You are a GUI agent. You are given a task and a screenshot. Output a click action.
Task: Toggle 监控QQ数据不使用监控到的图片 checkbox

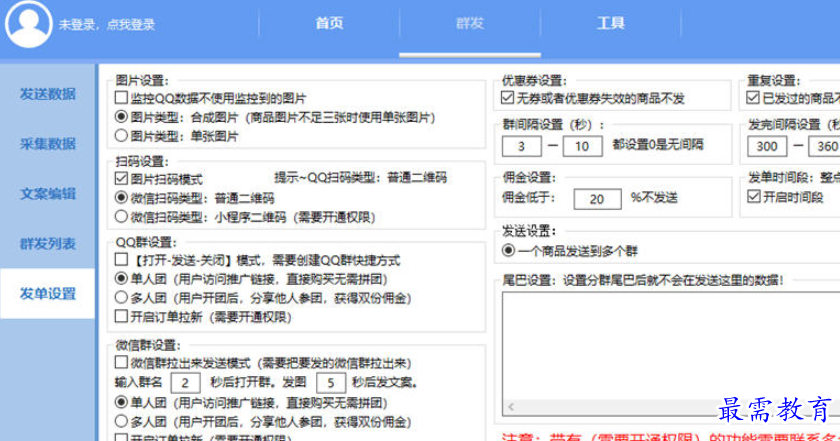(x=121, y=98)
